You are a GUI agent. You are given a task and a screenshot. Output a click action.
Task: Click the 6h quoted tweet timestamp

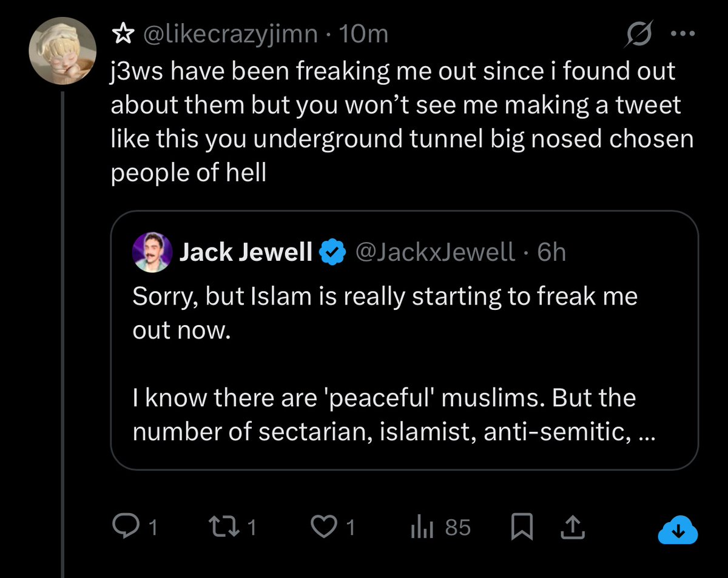pyautogui.click(x=551, y=251)
